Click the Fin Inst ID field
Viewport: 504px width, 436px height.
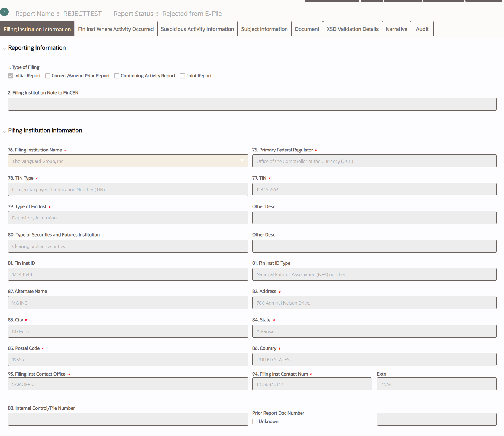pyautogui.click(x=128, y=274)
